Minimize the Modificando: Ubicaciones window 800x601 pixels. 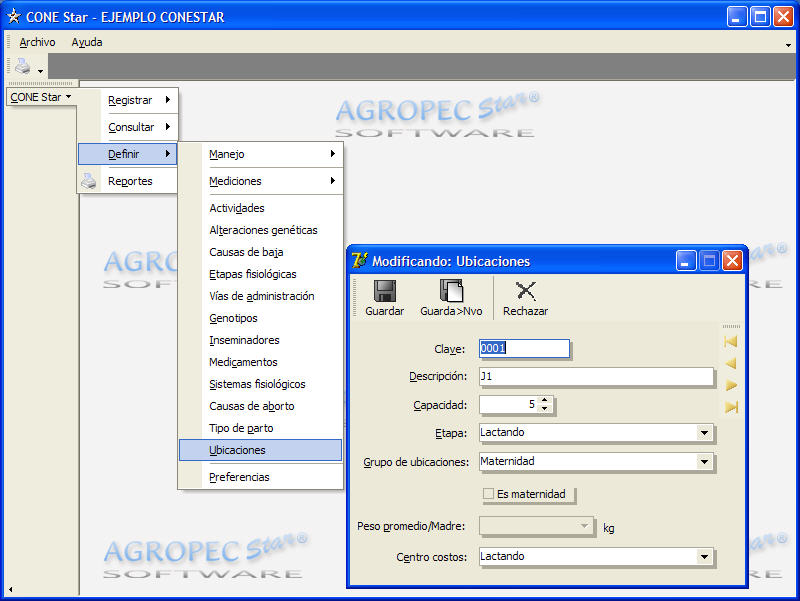[x=686, y=261]
